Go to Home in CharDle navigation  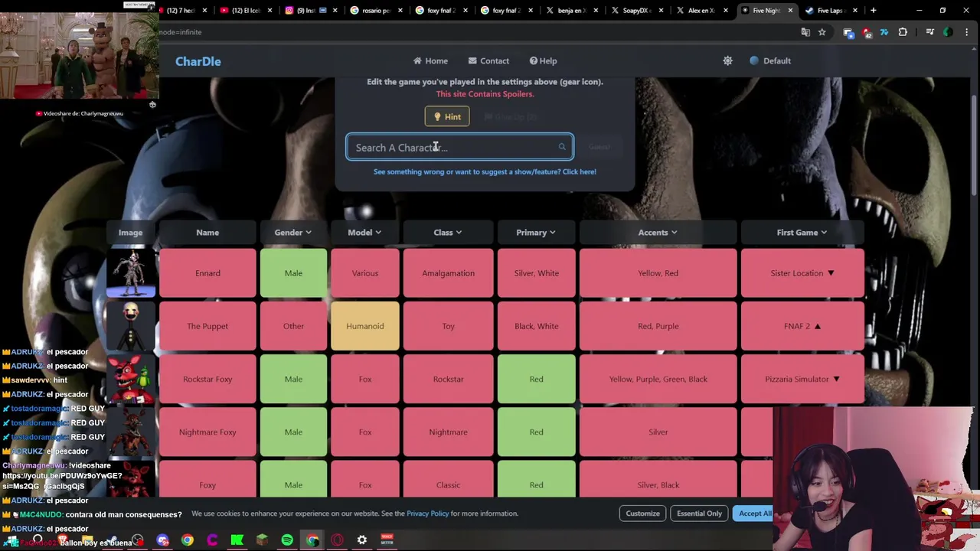pyautogui.click(x=430, y=60)
